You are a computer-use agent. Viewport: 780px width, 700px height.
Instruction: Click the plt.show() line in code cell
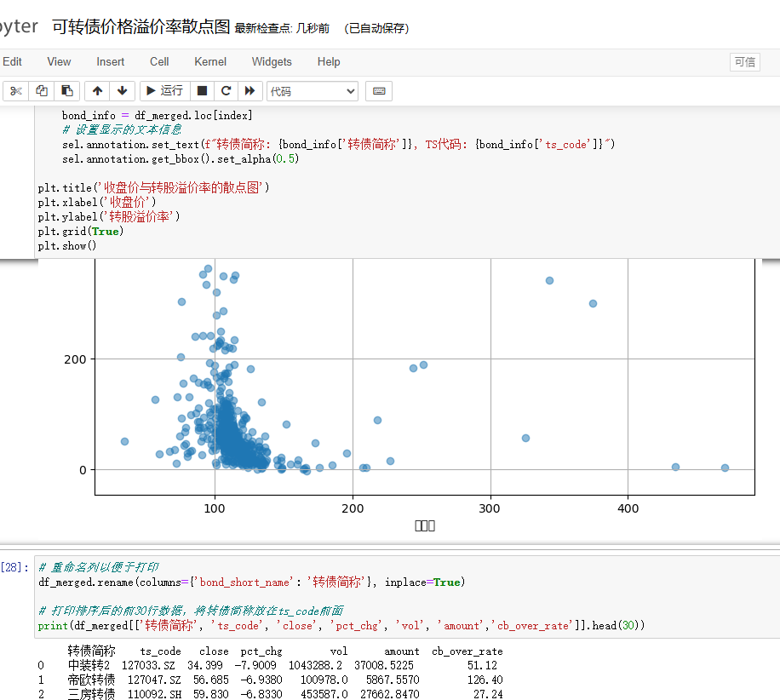(x=67, y=246)
